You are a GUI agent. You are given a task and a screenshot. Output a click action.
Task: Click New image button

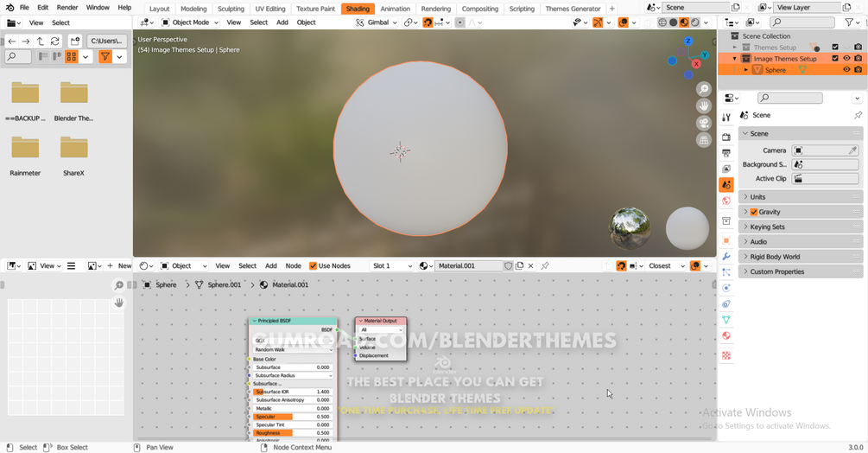(x=119, y=265)
